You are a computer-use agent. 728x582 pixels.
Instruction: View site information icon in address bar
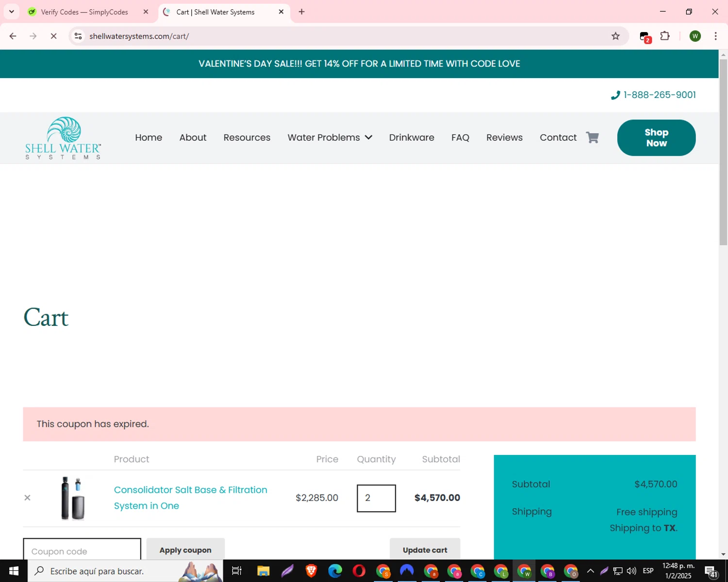click(x=78, y=36)
